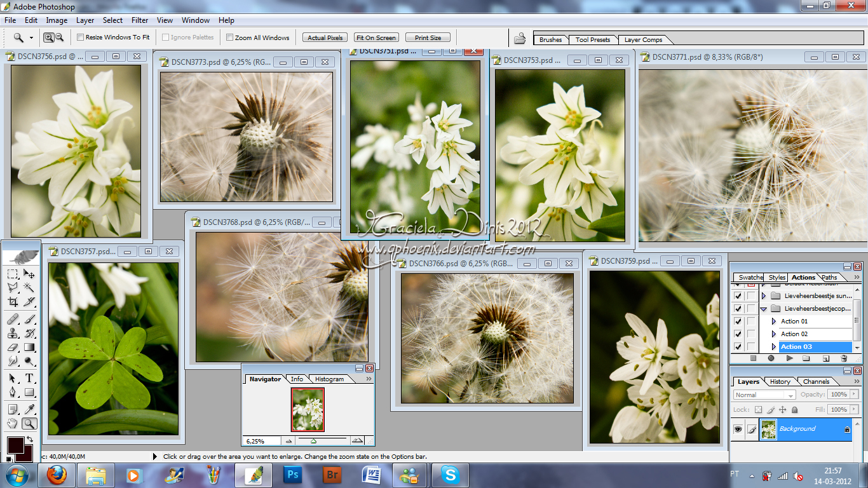Click the Zoom Out icon in options bar

(x=59, y=37)
